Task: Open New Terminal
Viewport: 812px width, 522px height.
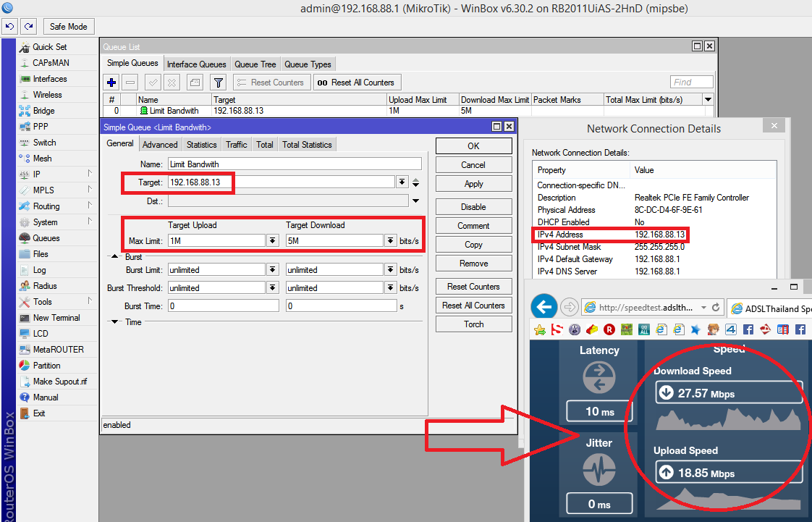Action: [x=56, y=318]
